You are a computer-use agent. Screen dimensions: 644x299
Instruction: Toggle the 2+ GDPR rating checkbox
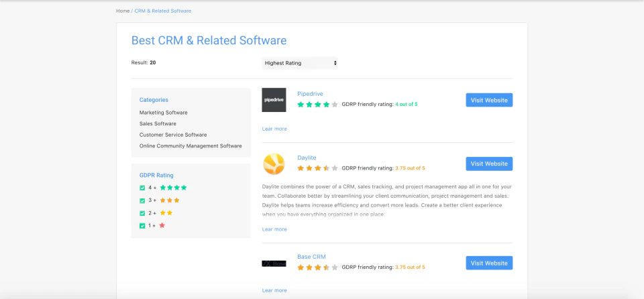[x=142, y=213]
